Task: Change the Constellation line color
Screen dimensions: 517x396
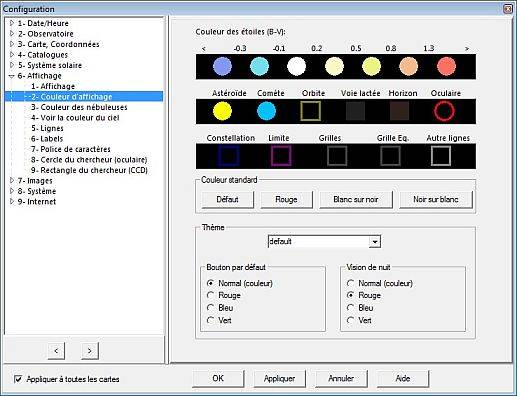Action: 229,156
